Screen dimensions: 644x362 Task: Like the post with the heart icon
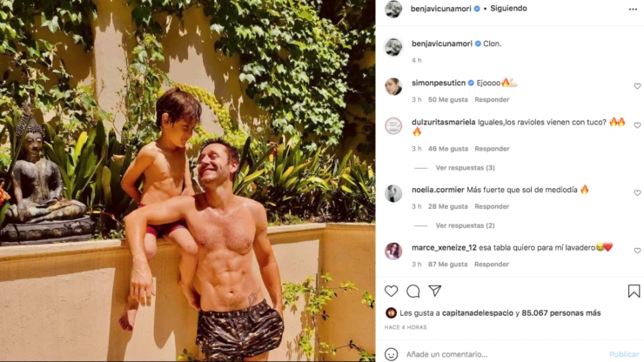tap(391, 291)
